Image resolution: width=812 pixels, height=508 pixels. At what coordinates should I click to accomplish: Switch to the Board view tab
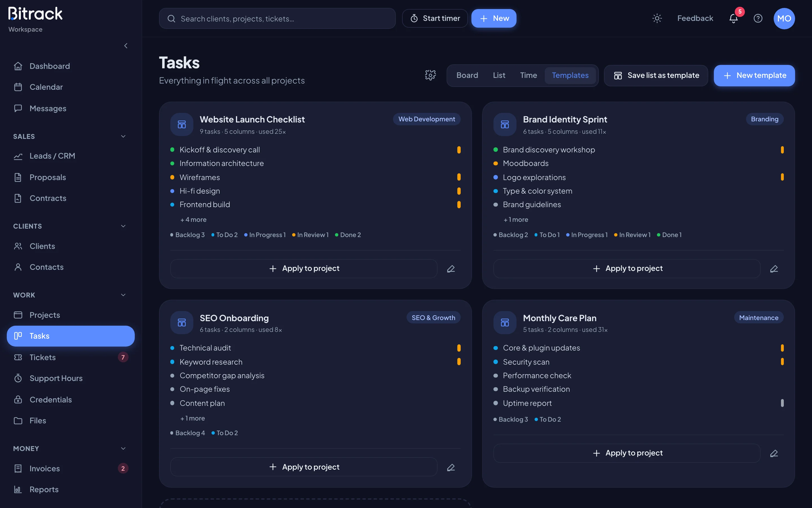pyautogui.click(x=467, y=75)
